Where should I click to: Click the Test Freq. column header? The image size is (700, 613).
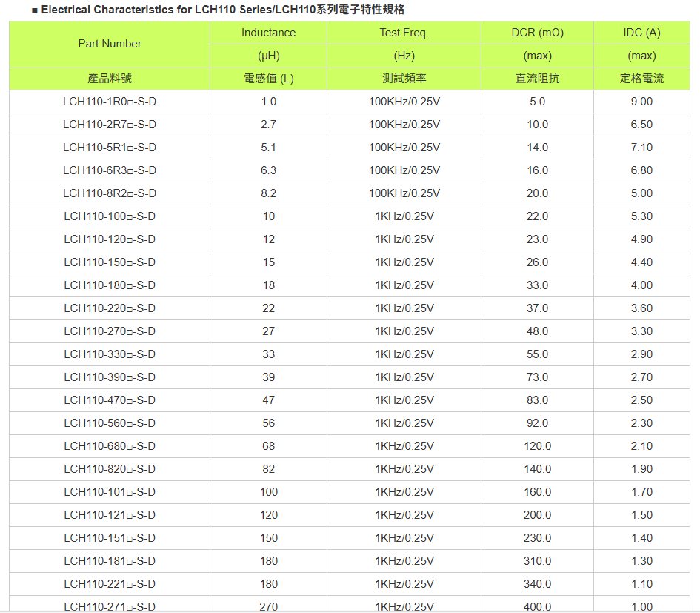click(x=404, y=33)
